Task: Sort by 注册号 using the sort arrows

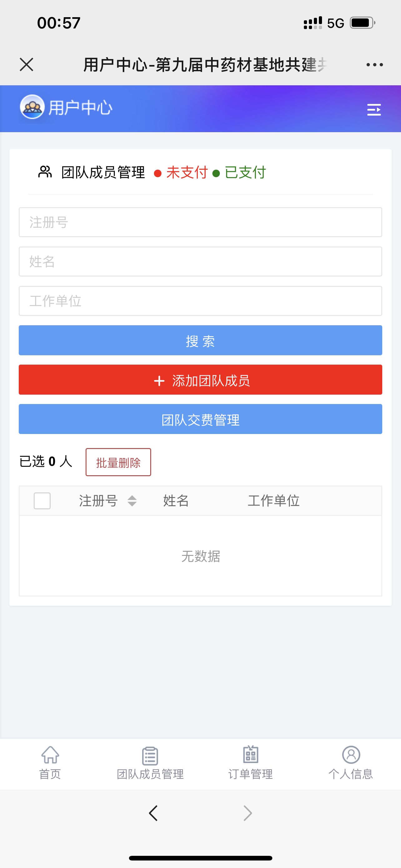Action: [x=132, y=501]
